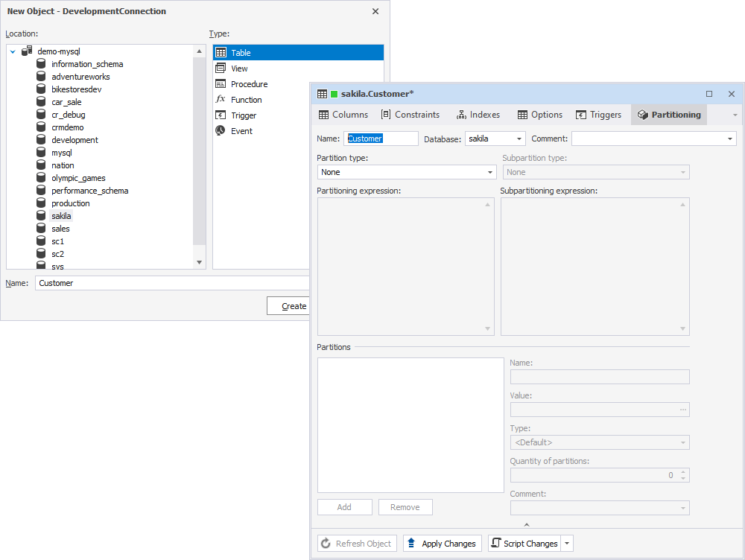745x560 pixels.
Task: Select the production database in the tree
Action: pos(71,203)
